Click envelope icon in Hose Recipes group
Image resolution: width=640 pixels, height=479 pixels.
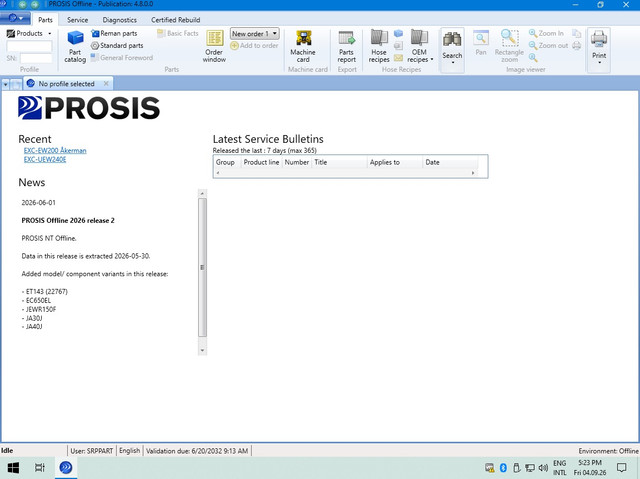pos(398,58)
